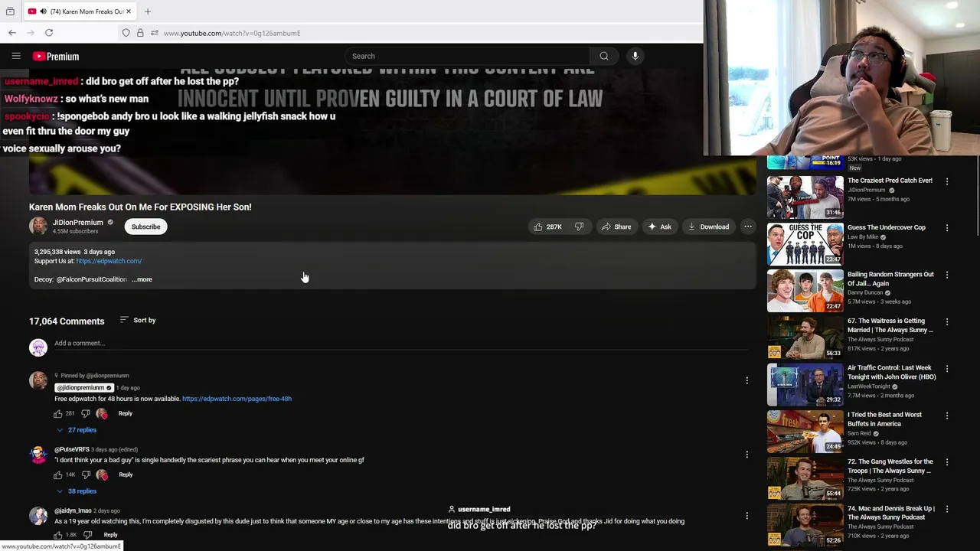This screenshot has height=551, width=980.
Task: Go to YouTube Premium home logo
Action: click(x=56, y=57)
